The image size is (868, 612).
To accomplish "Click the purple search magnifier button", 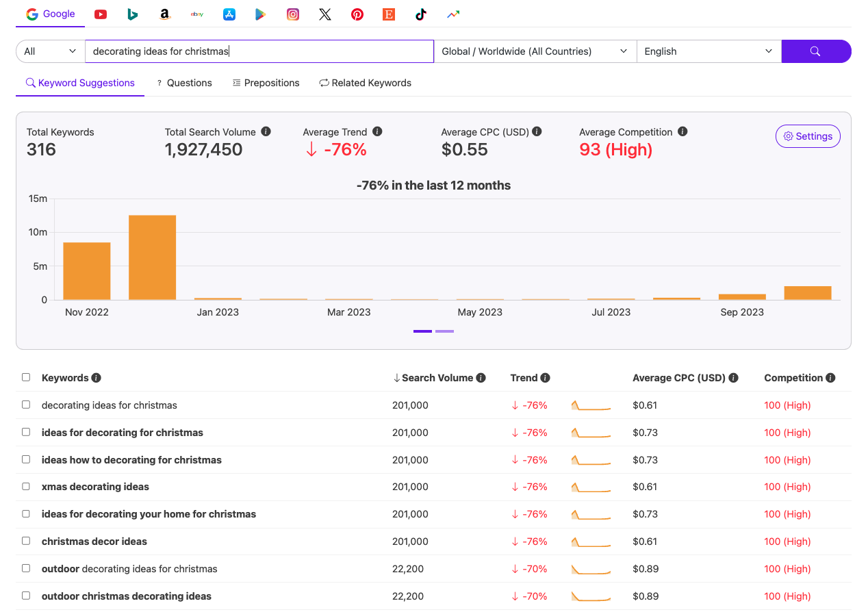I will (x=815, y=51).
